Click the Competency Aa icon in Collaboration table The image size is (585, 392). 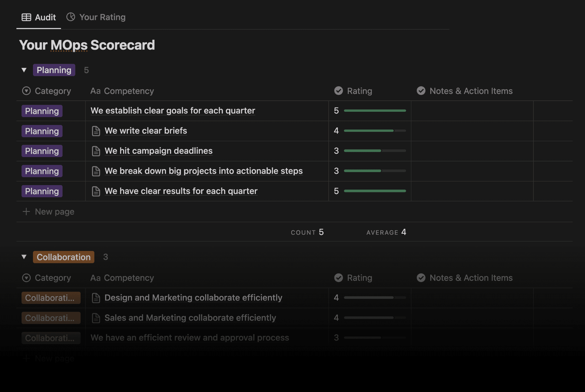click(95, 278)
